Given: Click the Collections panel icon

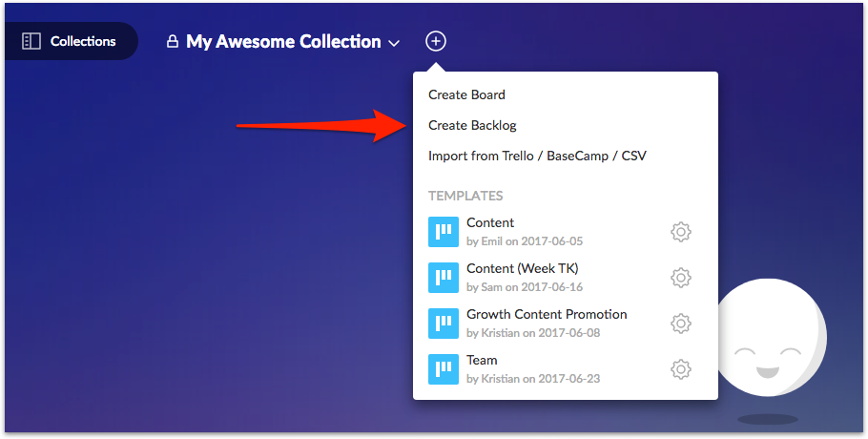Looking at the screenshot, I should [31, 41].
